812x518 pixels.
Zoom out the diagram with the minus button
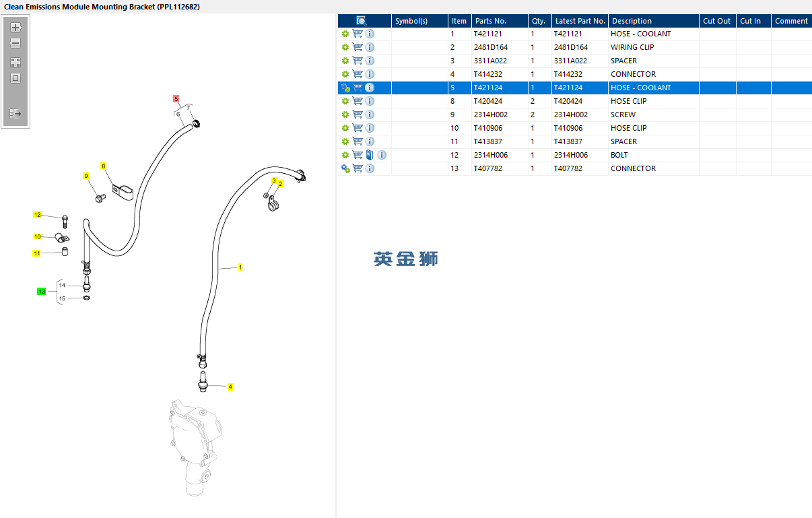point(15,43)
